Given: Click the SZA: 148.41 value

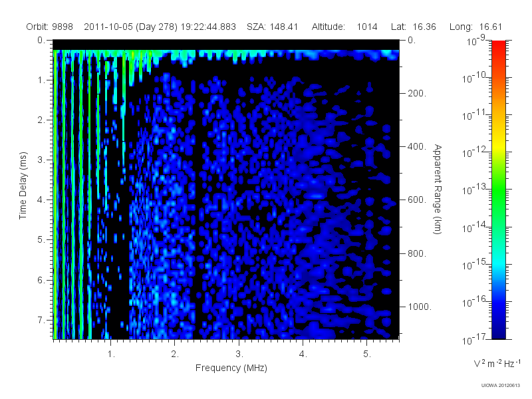Looking at the screenshot, I should click(x=272, y=27).
